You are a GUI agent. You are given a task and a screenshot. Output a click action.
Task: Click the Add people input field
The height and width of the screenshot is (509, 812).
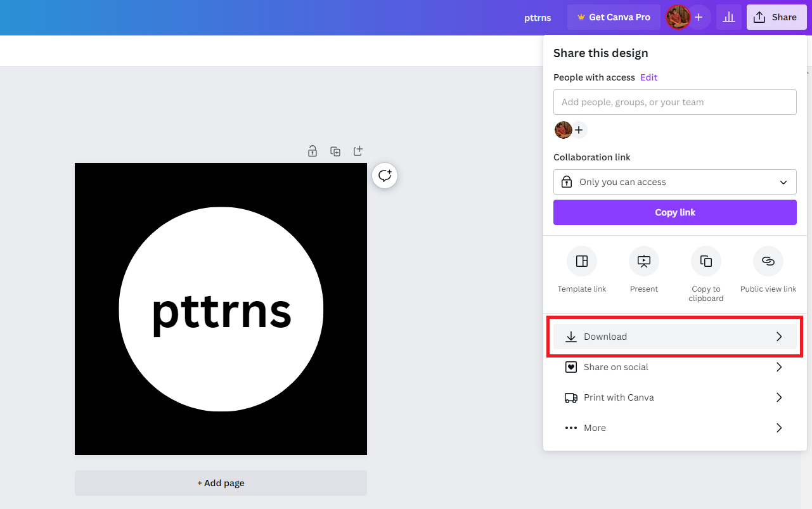point(675,102)
